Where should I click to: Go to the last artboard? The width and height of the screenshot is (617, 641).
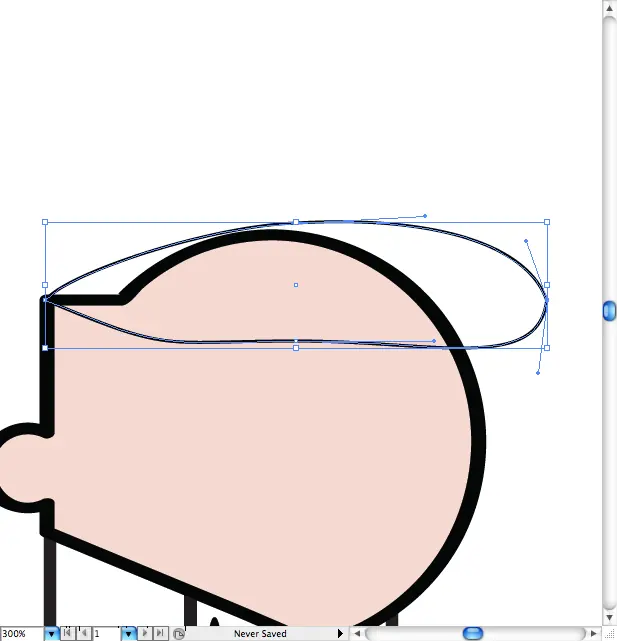[x=160, y=633]
